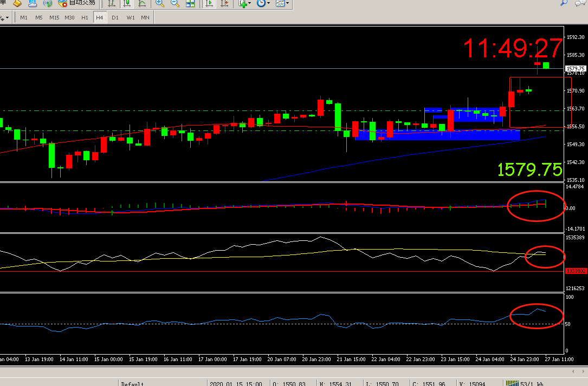Toggle chart shift from right edge
Screen dimensions: 588x386
tap(224, 3)
